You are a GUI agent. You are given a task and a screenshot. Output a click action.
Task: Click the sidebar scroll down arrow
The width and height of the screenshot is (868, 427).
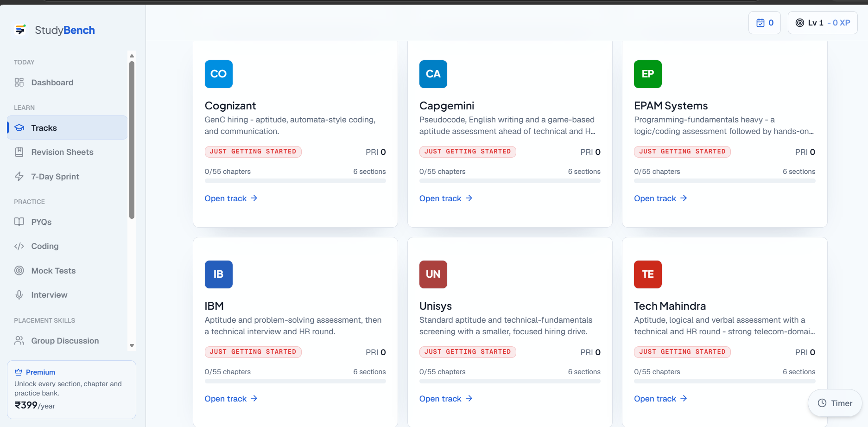(x=132, y=345)
